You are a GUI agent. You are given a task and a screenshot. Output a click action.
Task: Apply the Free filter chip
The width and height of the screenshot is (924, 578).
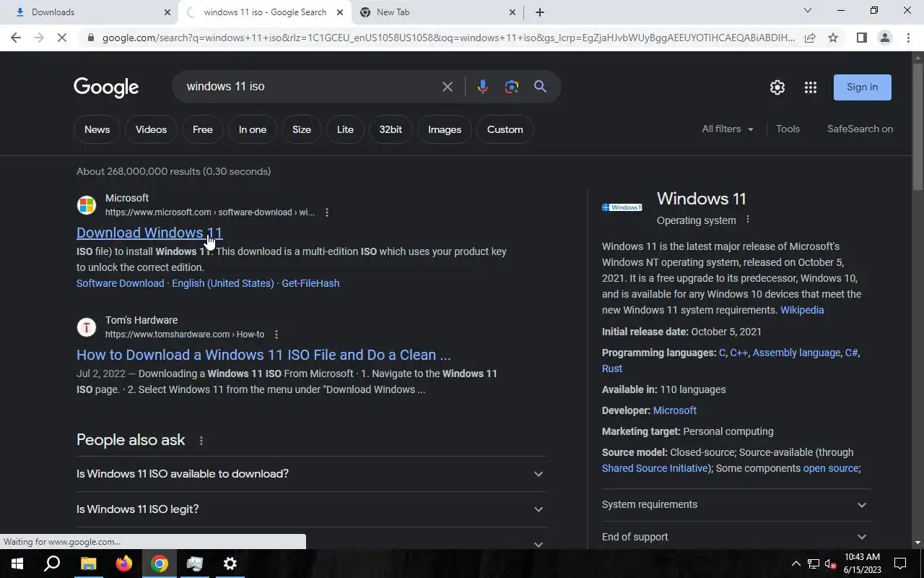(203, 129)
